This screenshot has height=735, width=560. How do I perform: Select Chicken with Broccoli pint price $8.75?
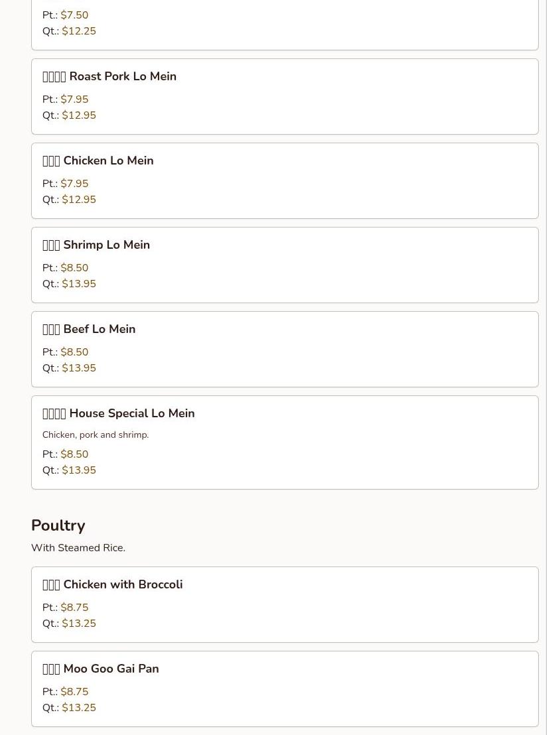(x=74, y=608)
